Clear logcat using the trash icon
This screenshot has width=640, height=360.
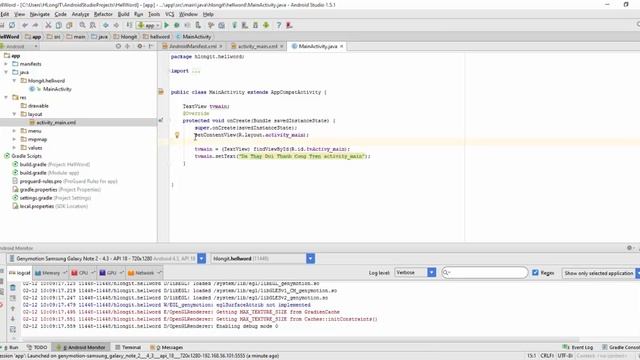coord(13,288)
